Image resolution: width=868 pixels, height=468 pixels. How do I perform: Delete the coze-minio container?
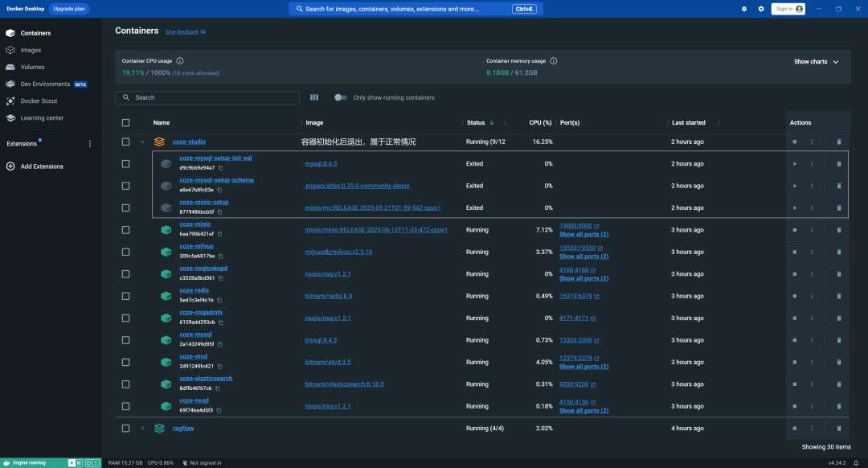[838, 230]
